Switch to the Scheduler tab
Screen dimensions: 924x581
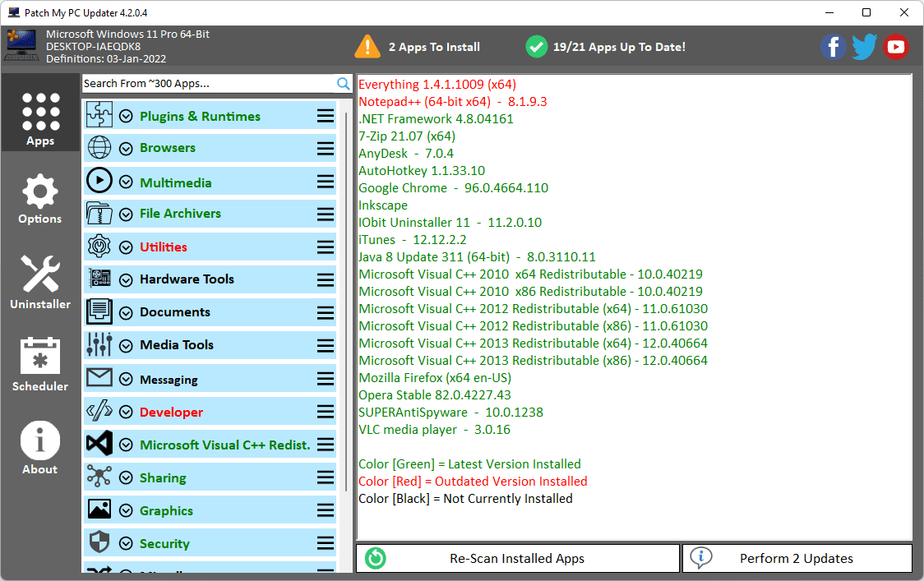click(x=40, y=364)
